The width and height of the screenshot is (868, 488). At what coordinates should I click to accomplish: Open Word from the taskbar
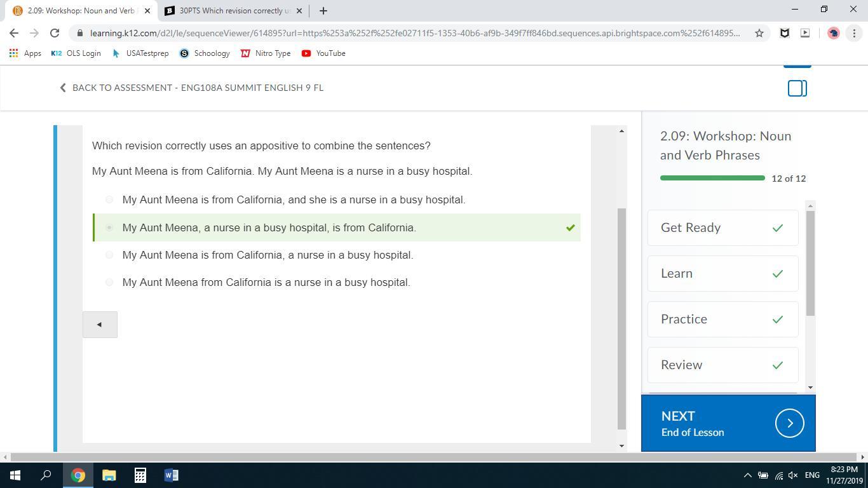tap(172, 475)
